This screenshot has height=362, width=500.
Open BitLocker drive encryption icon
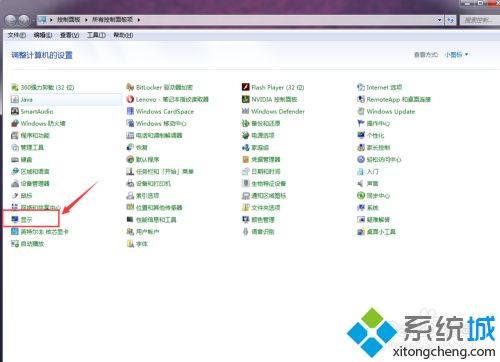point(130,87)
